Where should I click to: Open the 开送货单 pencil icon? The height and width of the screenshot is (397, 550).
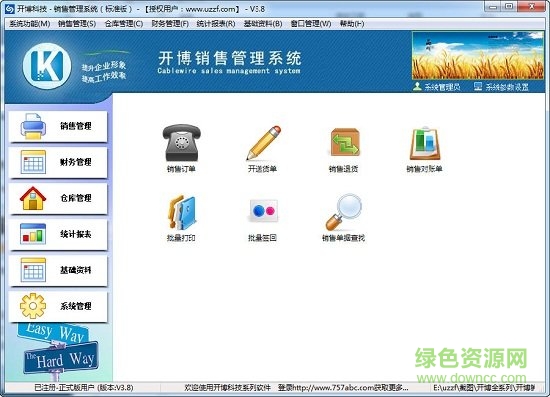pyautogui.click(x=263, y=142)
